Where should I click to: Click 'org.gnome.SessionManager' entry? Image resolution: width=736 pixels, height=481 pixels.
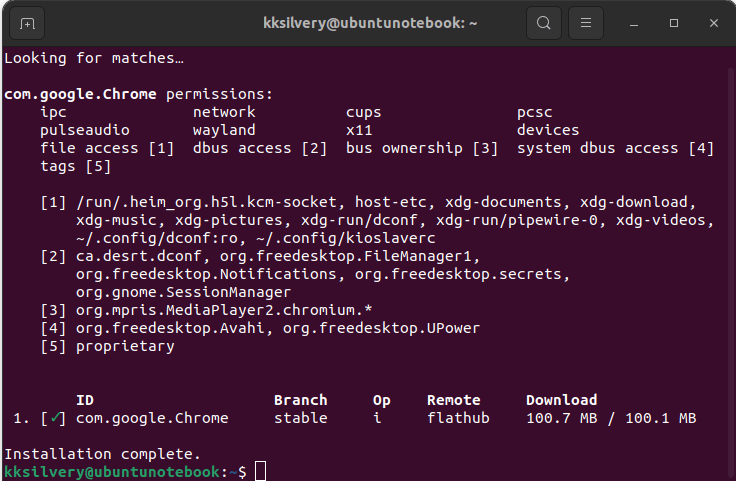(184, 292)
